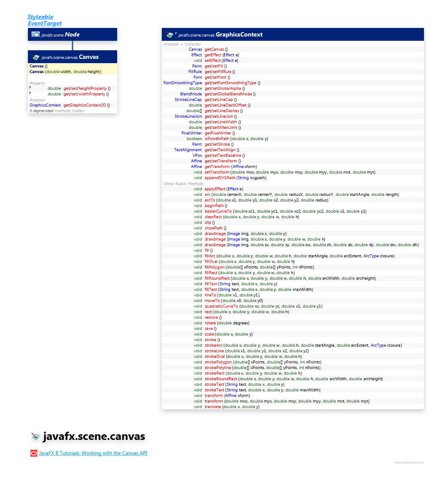Click getPixelWriter method
The image size is (448, 482).
pyautogui.click(x=220, y=133)
